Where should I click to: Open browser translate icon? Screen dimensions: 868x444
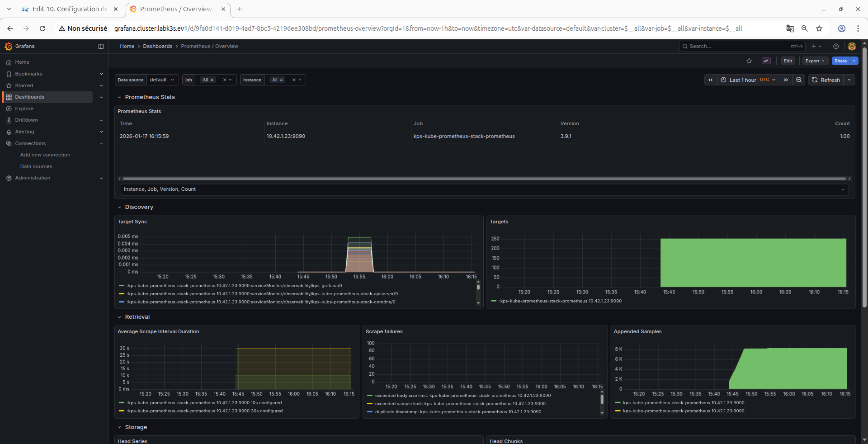click(x=790, y=28)
